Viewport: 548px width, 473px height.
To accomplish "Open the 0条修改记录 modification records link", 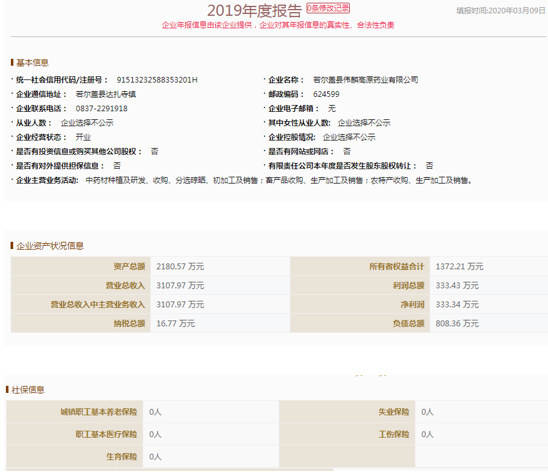I will [328, 8].
